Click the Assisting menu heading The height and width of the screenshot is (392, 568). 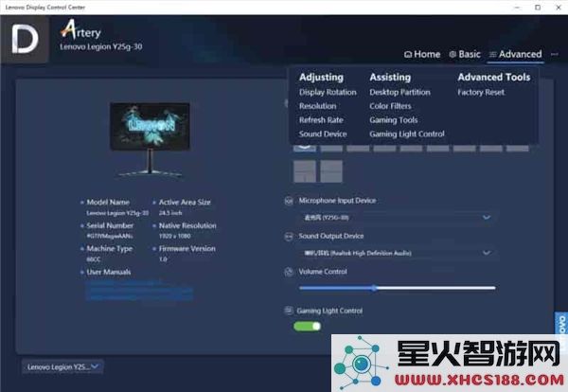[390, 77]
